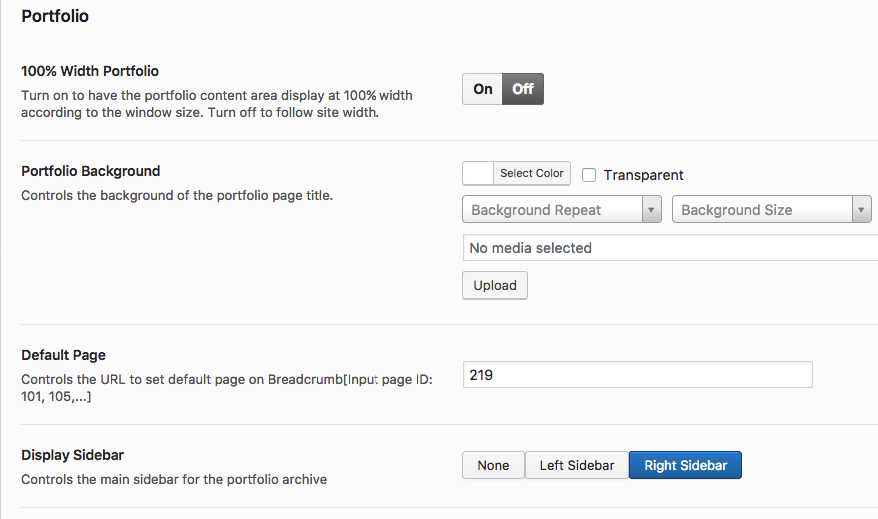The width and height of the screenshot is (878, 519).
Task: Click the Transparent label text
Action: click(x=643, y=175)
